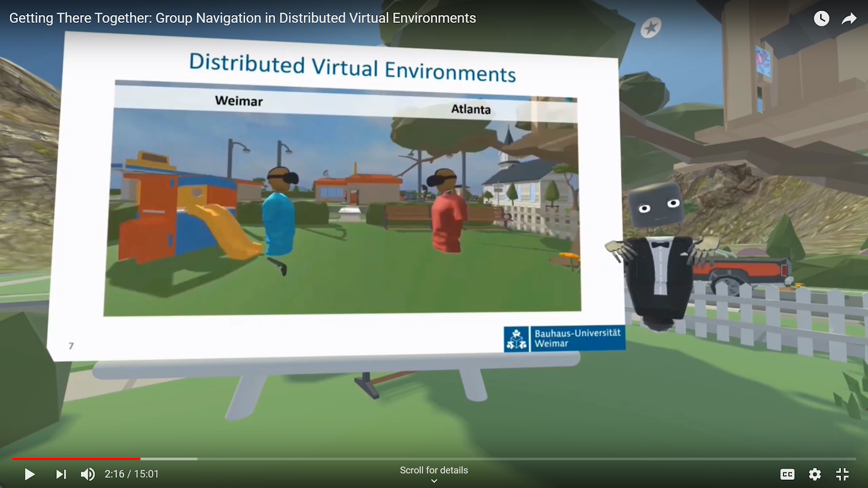The image size is (868, 488).
Task: Enable subtitles via the CC control
Action: [788, 474]
